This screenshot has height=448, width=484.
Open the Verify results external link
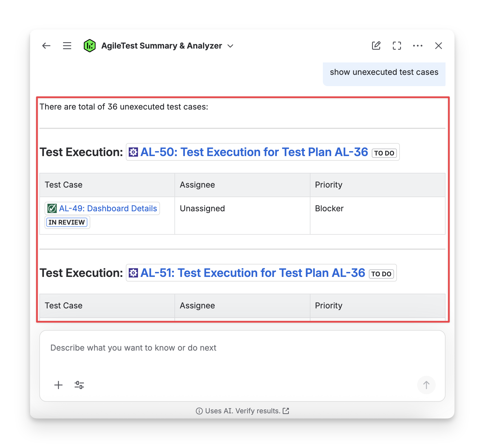[286, 411]
